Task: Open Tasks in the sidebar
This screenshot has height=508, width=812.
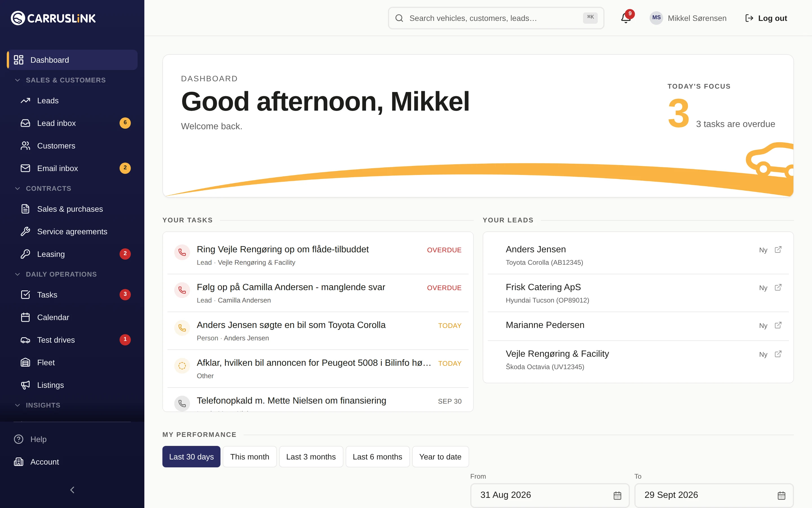Action: click(x=76, y=295)
